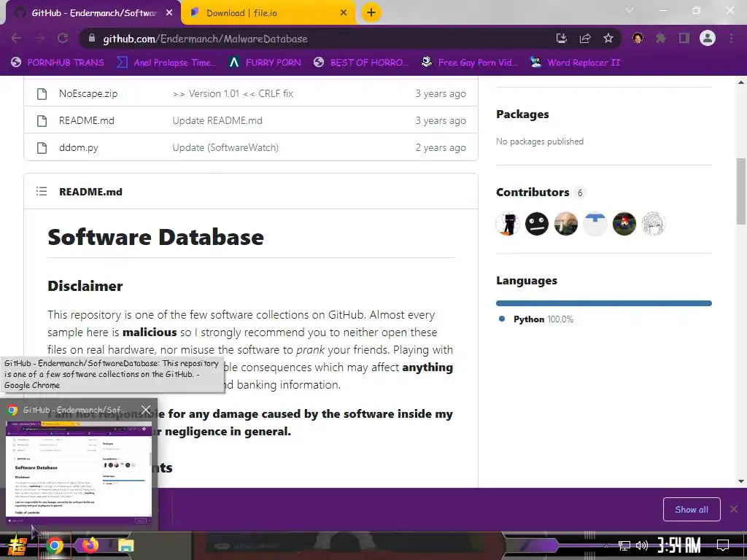This screenshot has width=747, height=560.
Task: Open the Free Gay Porn Vid... bookmark
Action: (x=470, y=63)
